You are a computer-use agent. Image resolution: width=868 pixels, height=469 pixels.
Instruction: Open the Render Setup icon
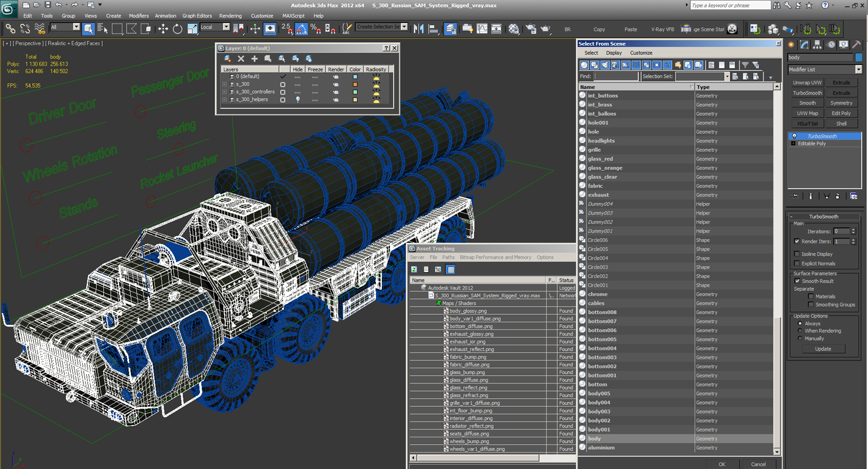531,28
